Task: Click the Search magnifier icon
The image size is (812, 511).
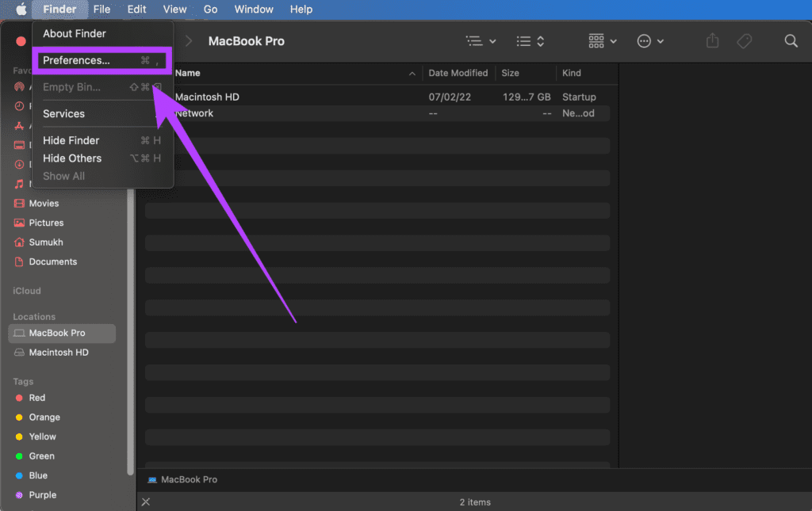Action: 791,41
